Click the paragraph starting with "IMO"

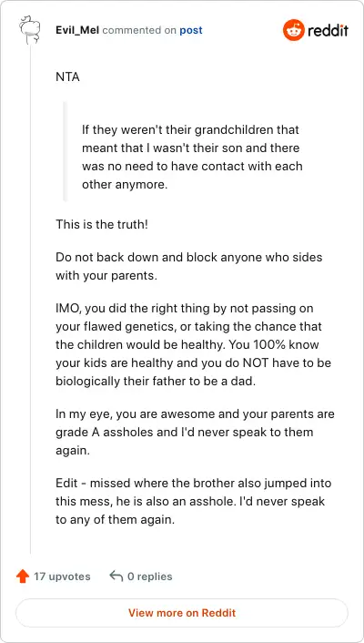click(x=194, y=345)
